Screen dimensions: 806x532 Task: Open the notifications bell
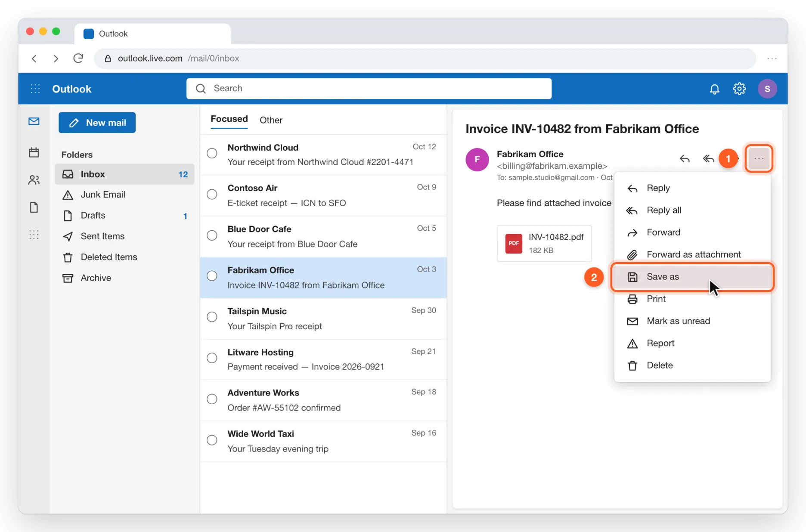[714, 89]
